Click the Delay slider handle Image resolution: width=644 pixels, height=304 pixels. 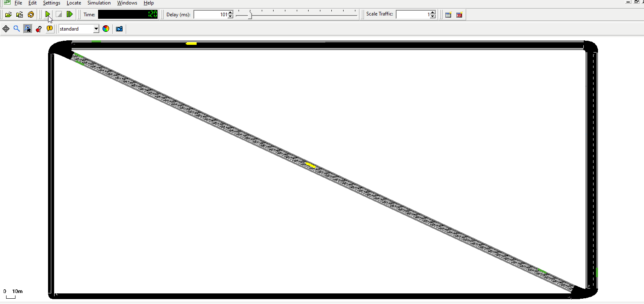point(250,15)
